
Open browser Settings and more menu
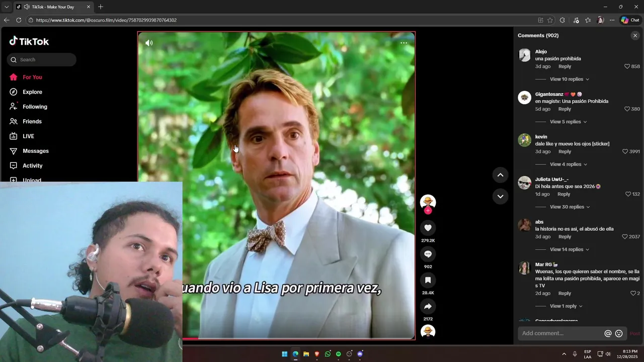(612, 20)
